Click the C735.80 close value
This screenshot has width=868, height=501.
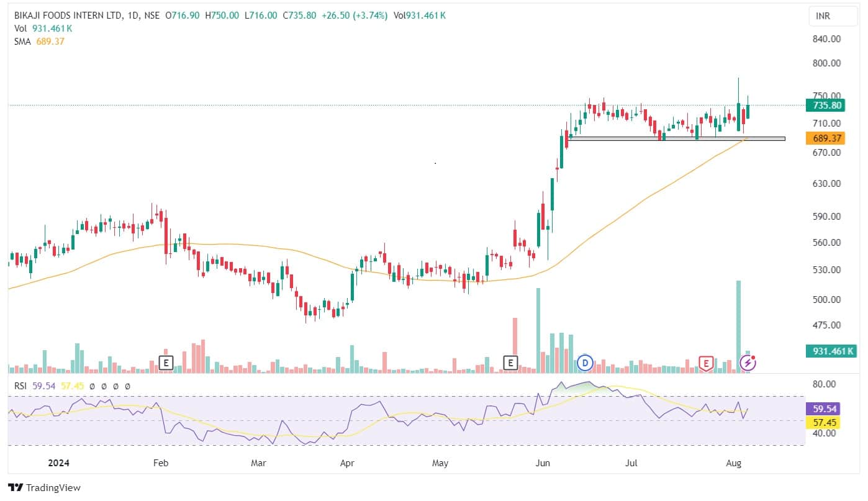[299, 15]
